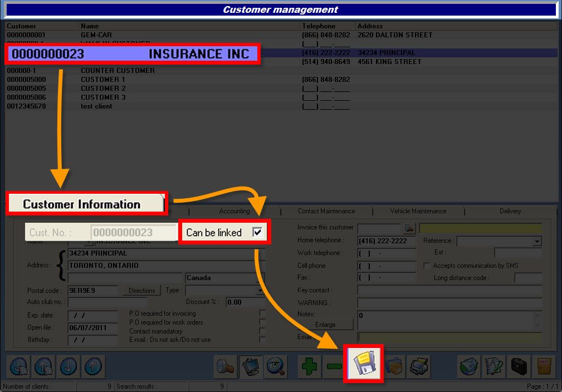
Task: Click the Cell phone field
Action: coord(387,266)
